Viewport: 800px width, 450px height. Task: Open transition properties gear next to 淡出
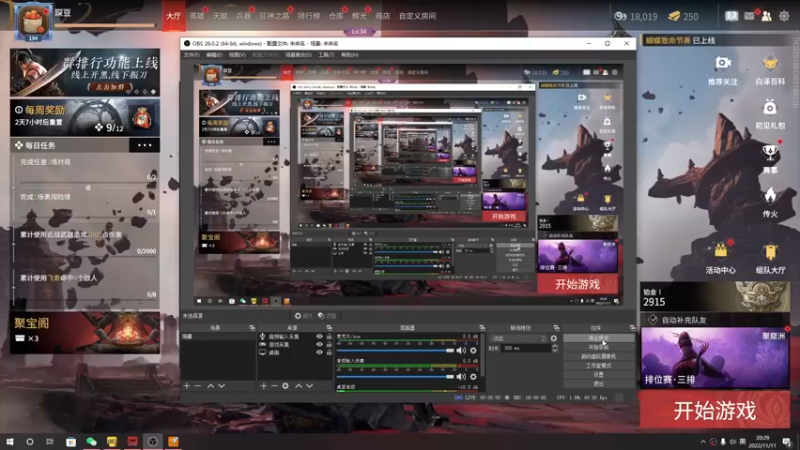[554, 338]
